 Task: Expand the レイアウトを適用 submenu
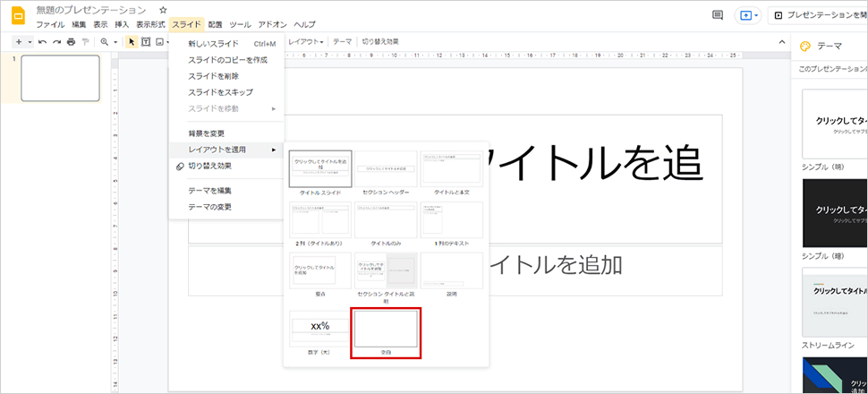coord(226,150)
